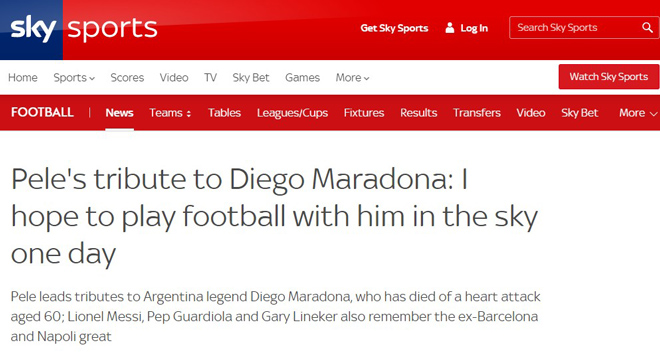660x362 pixels.
Task: Open the Scores menu item
Action: 127,78
